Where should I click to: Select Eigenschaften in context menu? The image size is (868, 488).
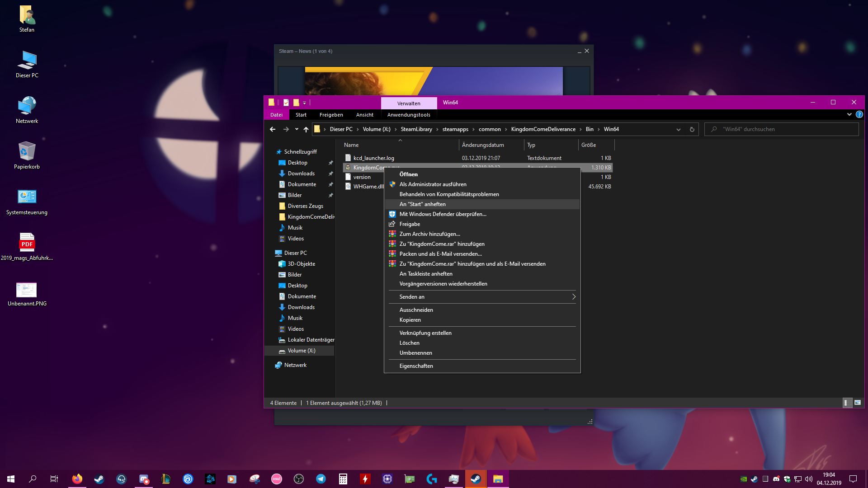(416, 366)
